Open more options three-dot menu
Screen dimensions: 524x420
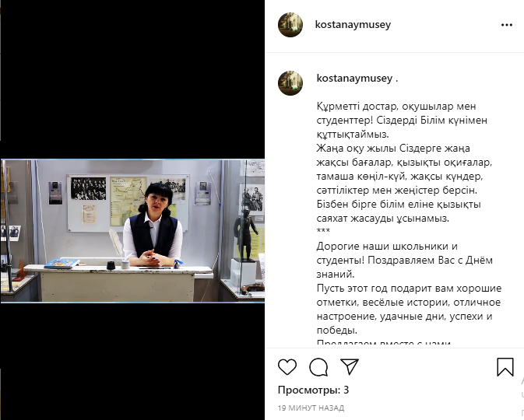click(507, 25)
